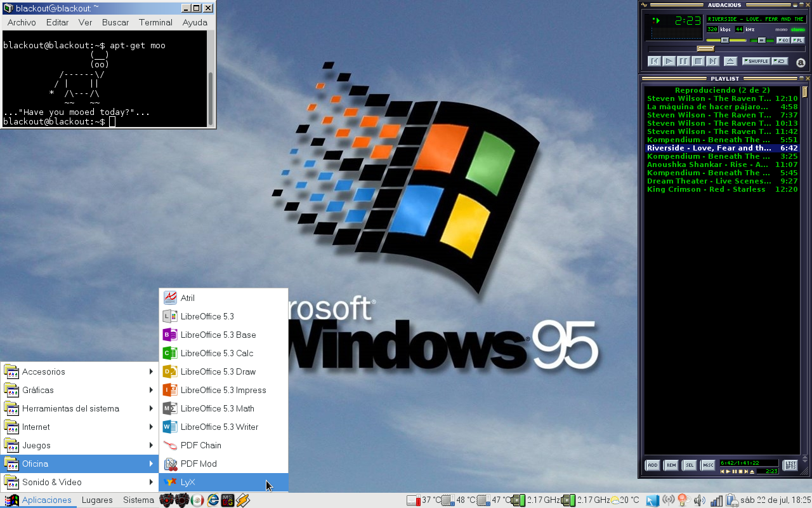Stop playback using Audacious main stop button
Image resolution: width=812 pixels, height=508 pixels.
click(x=698, y=62)
